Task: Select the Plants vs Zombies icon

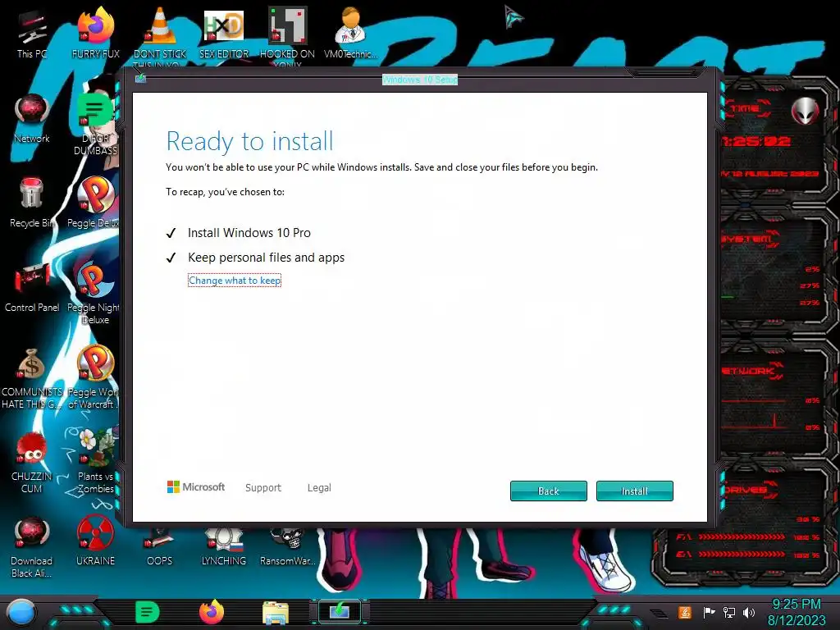Action: tap(95, 462)
